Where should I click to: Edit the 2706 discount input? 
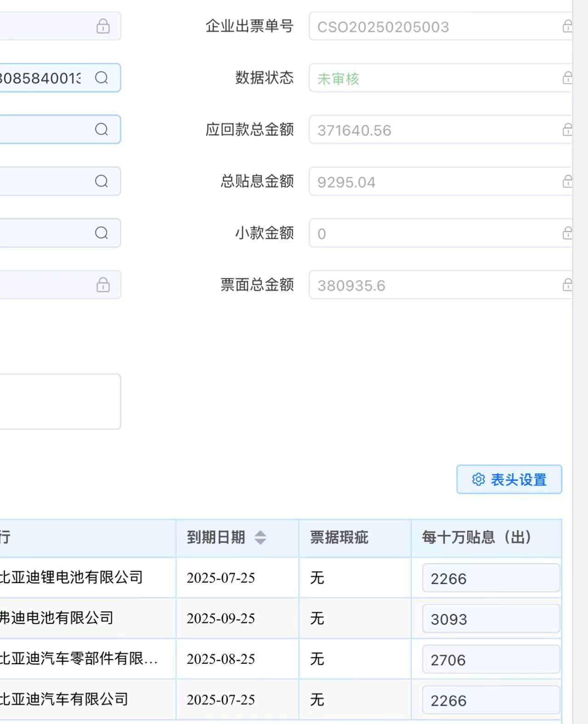tap(490, 660)
